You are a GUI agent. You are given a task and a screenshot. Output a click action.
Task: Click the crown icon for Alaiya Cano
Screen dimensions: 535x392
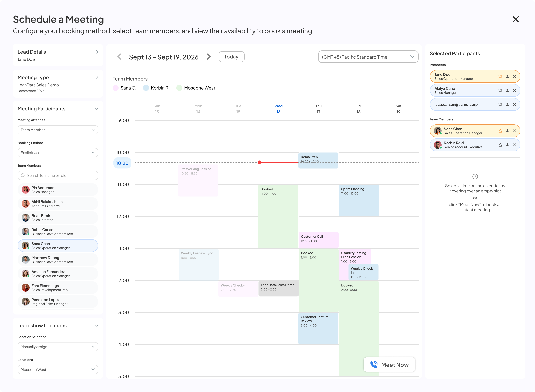pos(500,90)
